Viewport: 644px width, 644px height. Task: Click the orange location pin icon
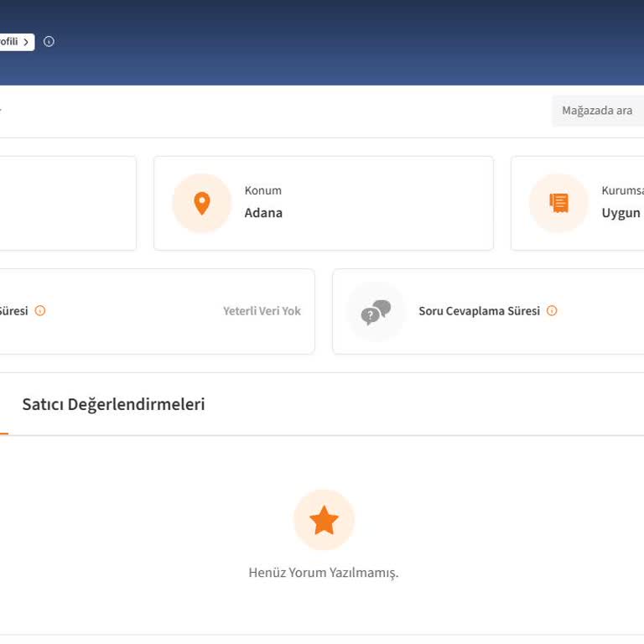point(202,203)
